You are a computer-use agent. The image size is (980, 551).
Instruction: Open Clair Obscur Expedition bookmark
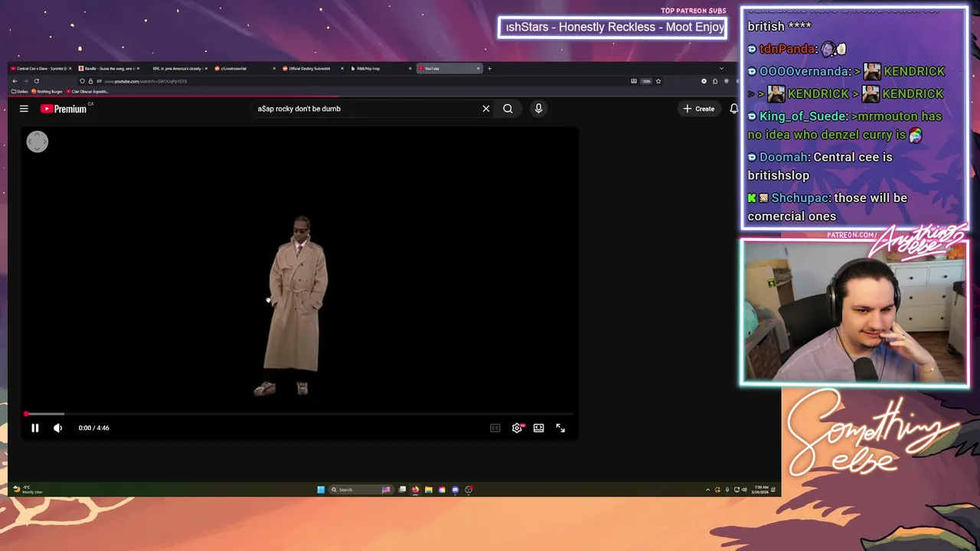(x=87, y=91)
